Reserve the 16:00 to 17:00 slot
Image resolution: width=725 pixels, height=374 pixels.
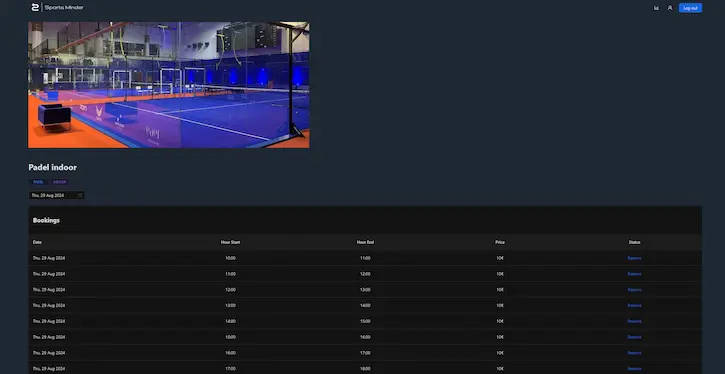tap(634, 353)
